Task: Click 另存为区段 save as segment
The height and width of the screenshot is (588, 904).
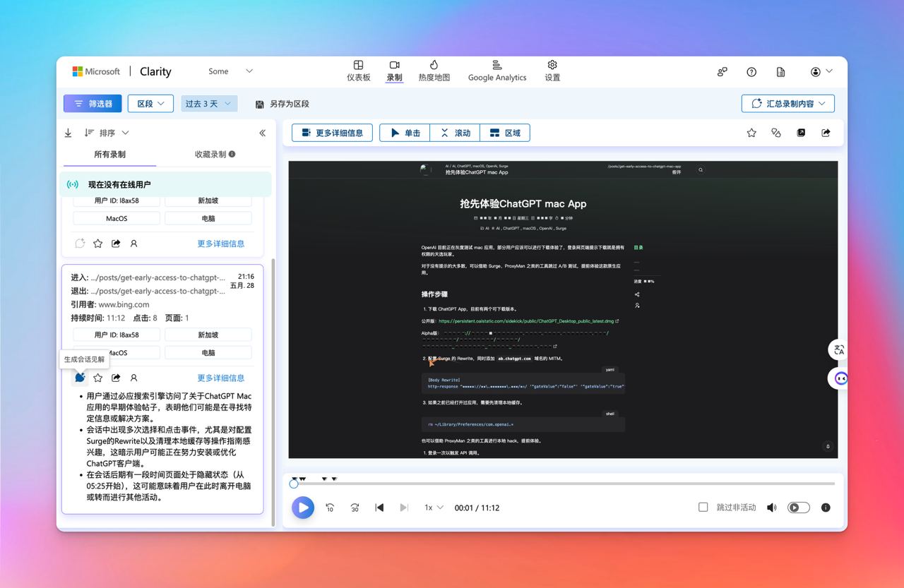Action: 282,104
